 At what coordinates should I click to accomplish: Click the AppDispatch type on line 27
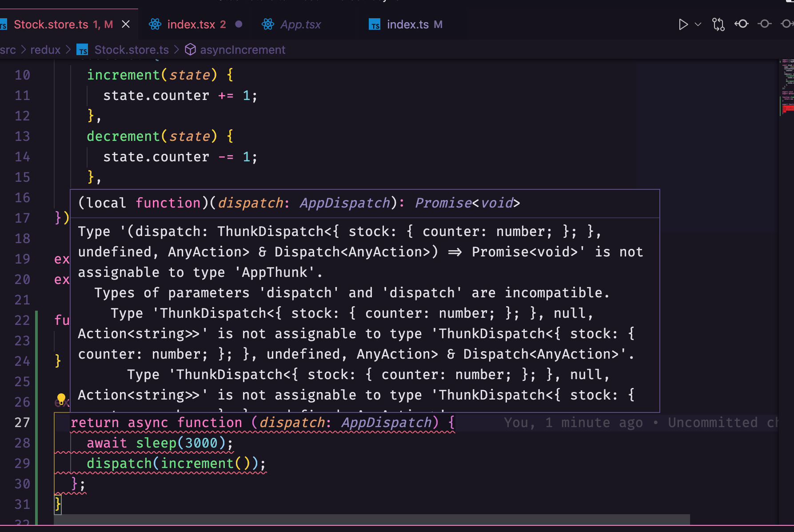387,423
